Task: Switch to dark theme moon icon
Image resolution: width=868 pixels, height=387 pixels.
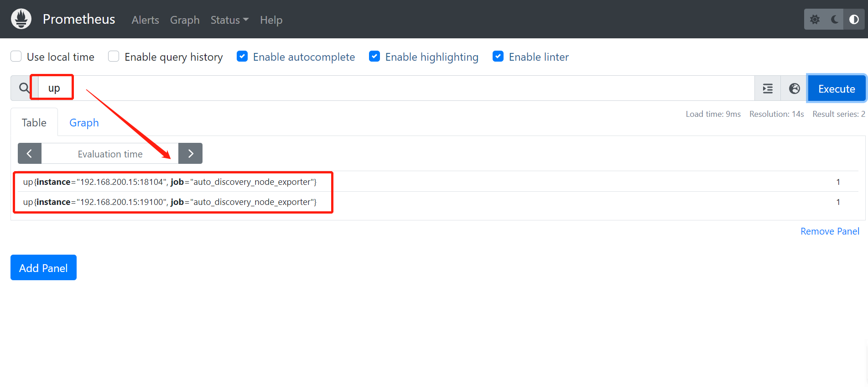Action: (x=834, y=20)
